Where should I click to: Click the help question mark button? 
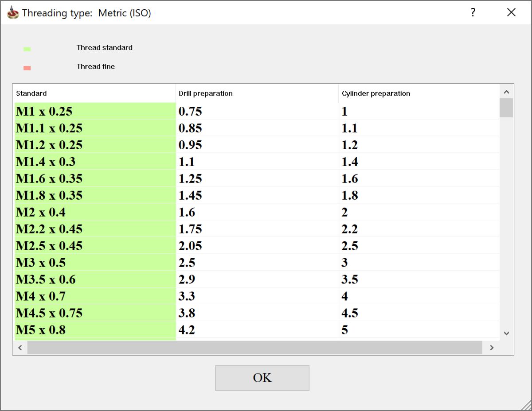pyautogui.click(x=473, y=12)
